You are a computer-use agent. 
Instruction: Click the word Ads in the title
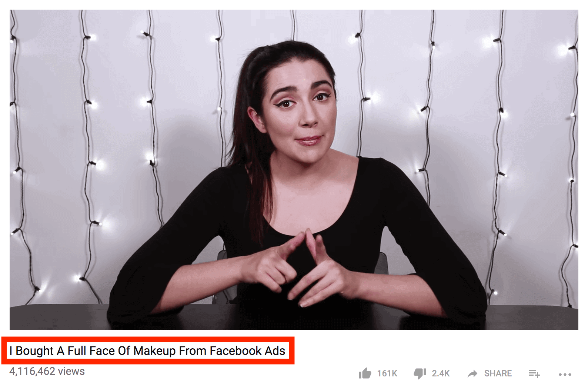(275, 350)
